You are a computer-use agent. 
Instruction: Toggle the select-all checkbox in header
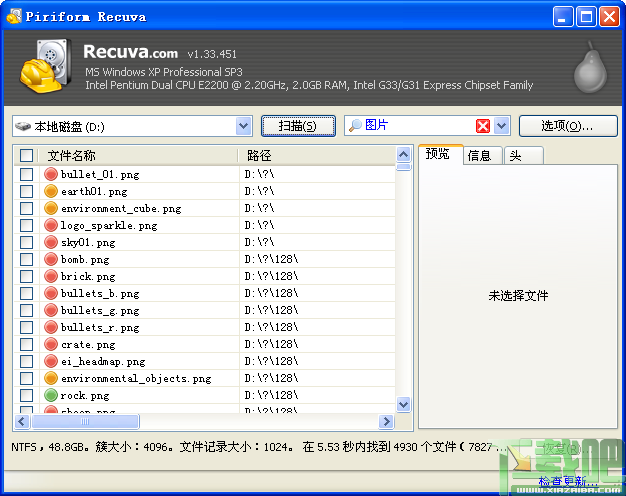[x=26, y=155]
